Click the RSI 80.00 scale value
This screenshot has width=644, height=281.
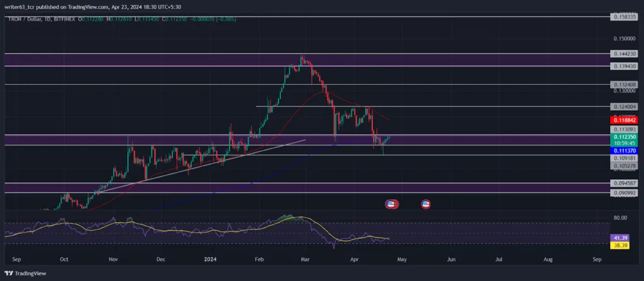click(620, 218)
